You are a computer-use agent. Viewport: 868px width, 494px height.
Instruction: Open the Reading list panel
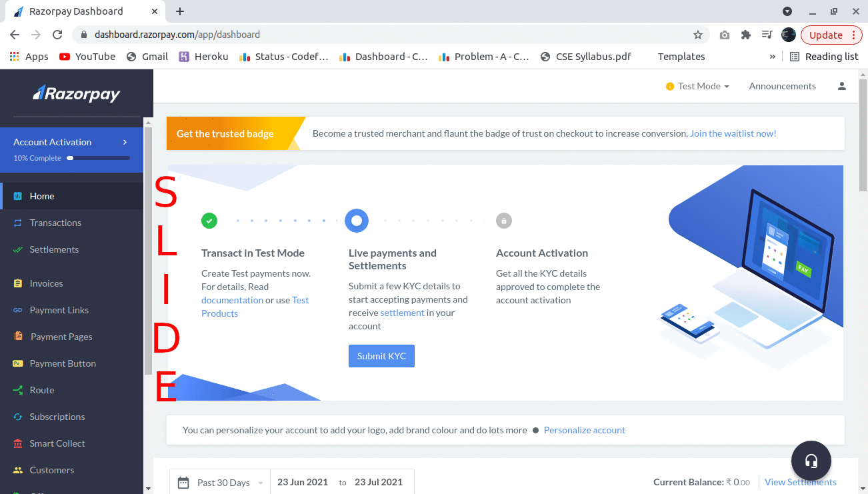(x=824, y=57)
